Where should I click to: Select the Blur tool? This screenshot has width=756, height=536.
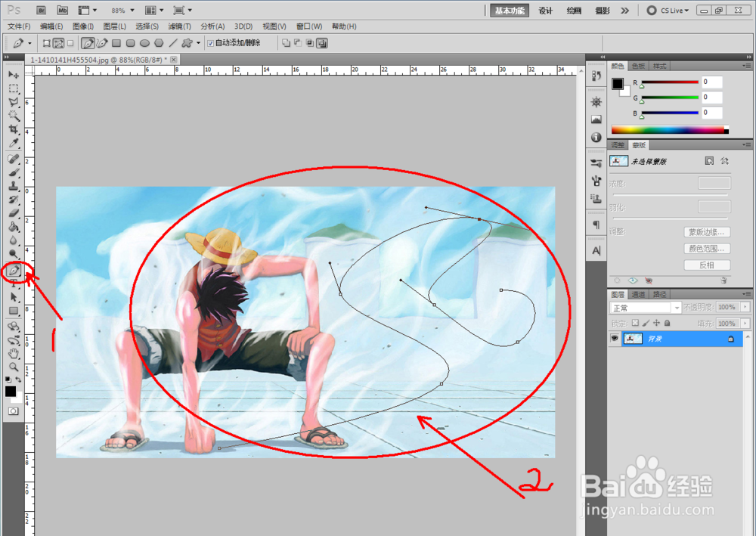[x=14, y=240]
